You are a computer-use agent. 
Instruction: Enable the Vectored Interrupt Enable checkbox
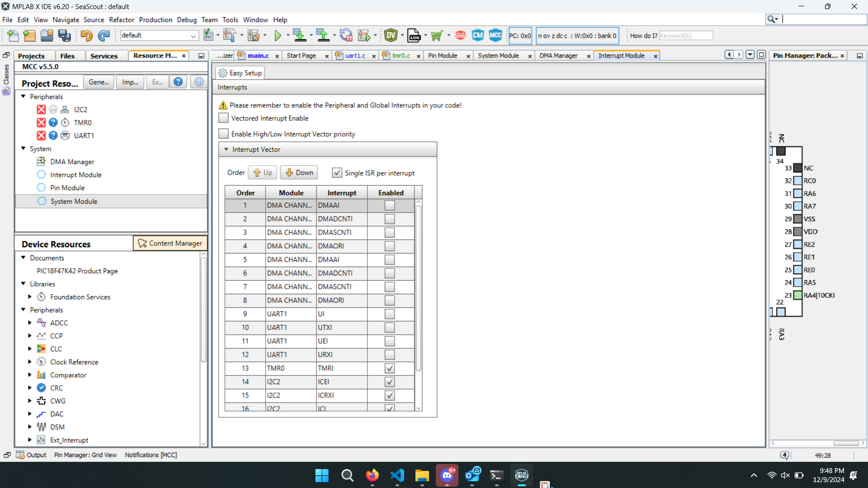pos(224,118)
